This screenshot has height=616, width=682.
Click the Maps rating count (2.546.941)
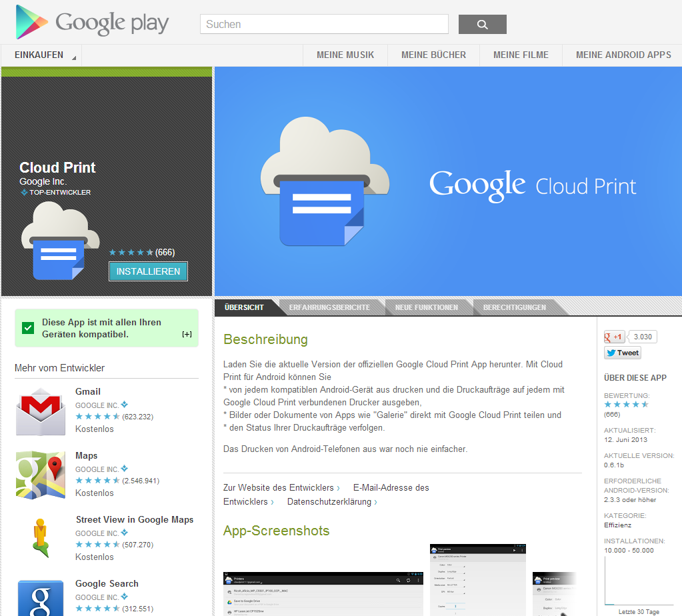pos(141,481)
